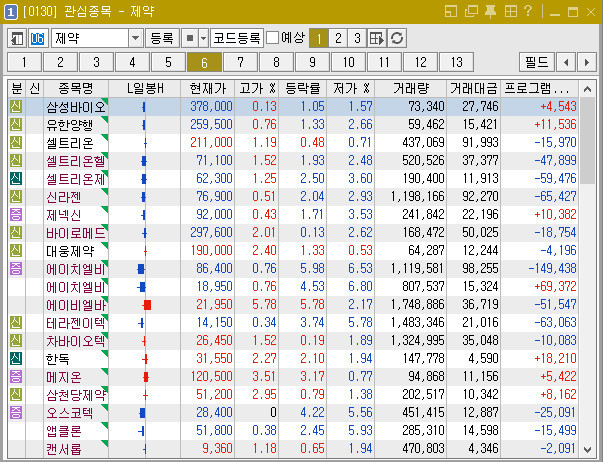603x462 pixels.
Task: Show next fields with the right arrow
Action: [x=587, y=62]
